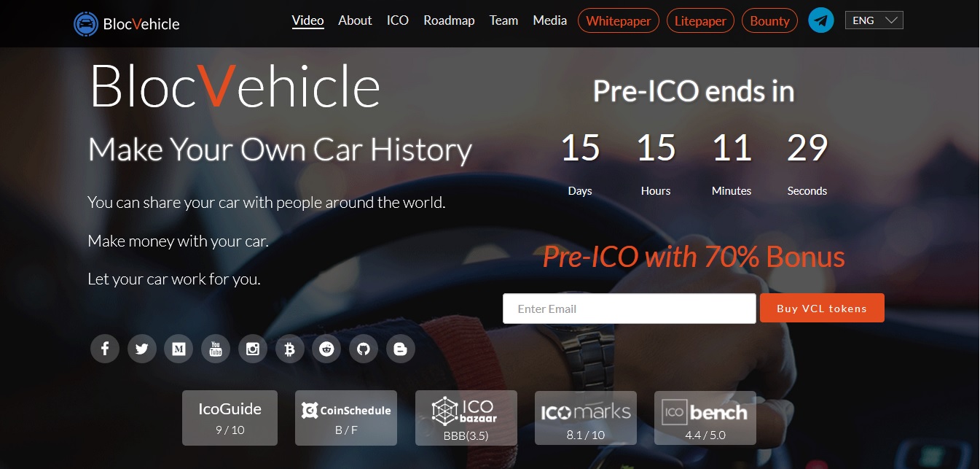
Task: Click the Telegram icon in header
Action: pos(821,20)
